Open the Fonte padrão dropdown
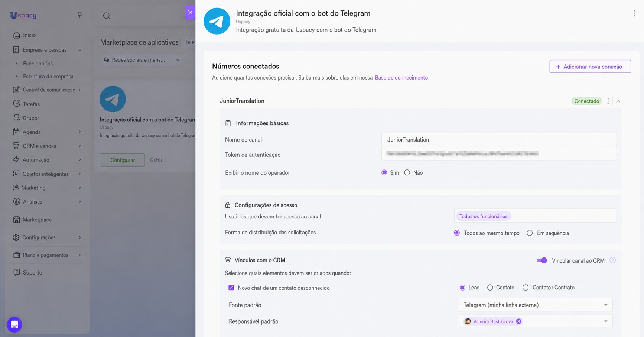Image resolution: width=644 pixels, height=337 pixels. 535,305
